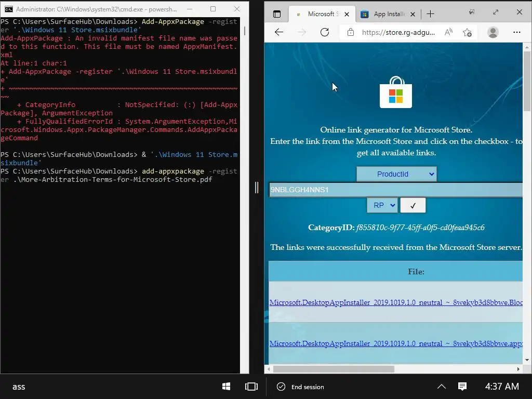Click the 'ass' text in taskbar search
The image size is (532, 399).
click(19, 387)
